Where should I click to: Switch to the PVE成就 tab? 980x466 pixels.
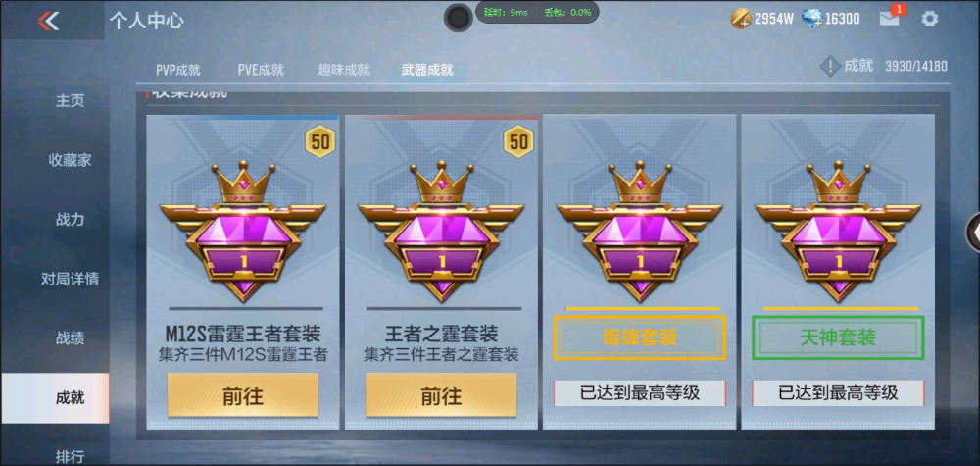[x=261, y=70]
